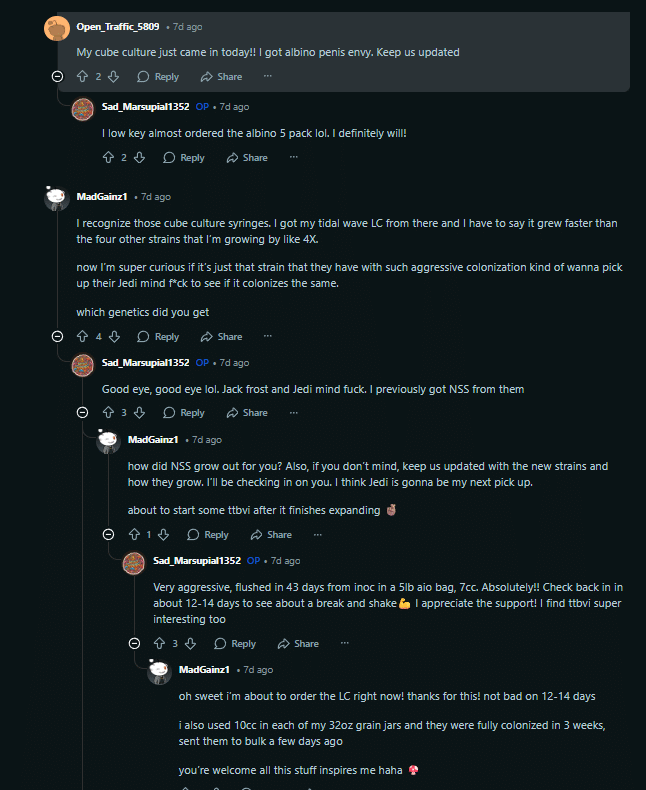Upvote MadGainz1's cube culture syringes comment
This screenshot has height=790, width=646.
click(x=83, y=336)
